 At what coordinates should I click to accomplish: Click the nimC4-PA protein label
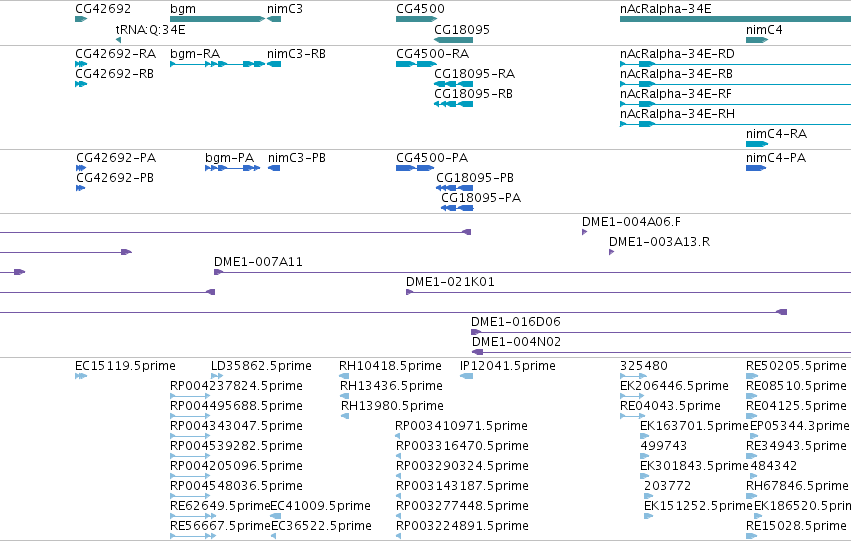(776, 158)
